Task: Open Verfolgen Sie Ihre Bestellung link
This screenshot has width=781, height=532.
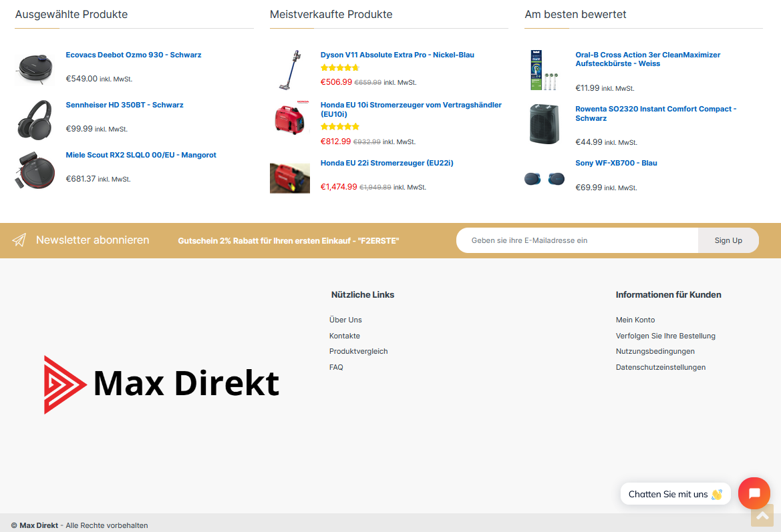Action: (x=665, y=336)
